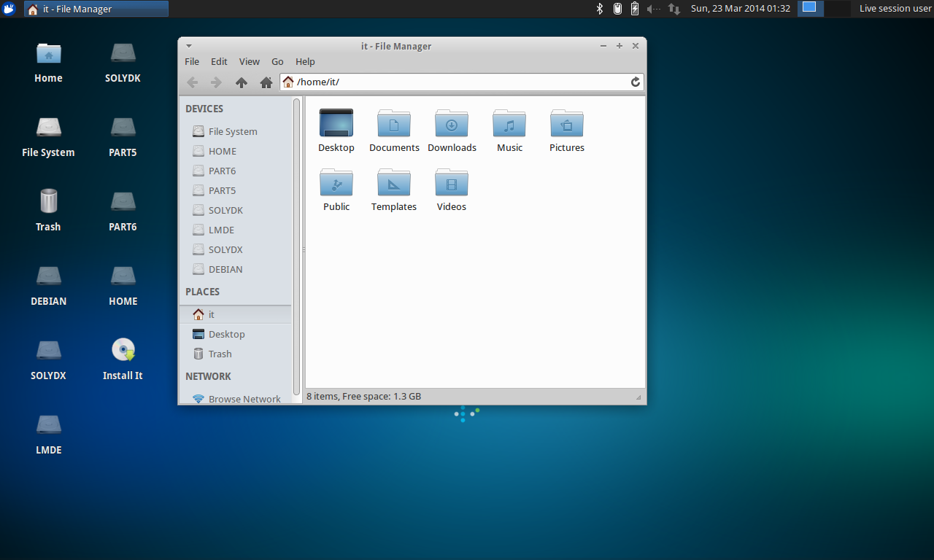Image resolution: width=934 pixels, height=560 pixels.
Task: Select the Templates folder icon
Action: coord(394,182)
